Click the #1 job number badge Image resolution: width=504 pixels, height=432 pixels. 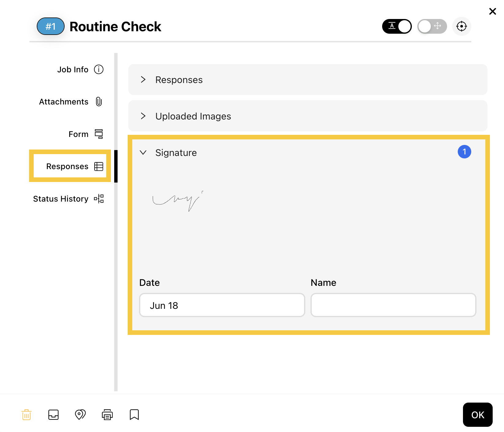[x=51, y=26]
